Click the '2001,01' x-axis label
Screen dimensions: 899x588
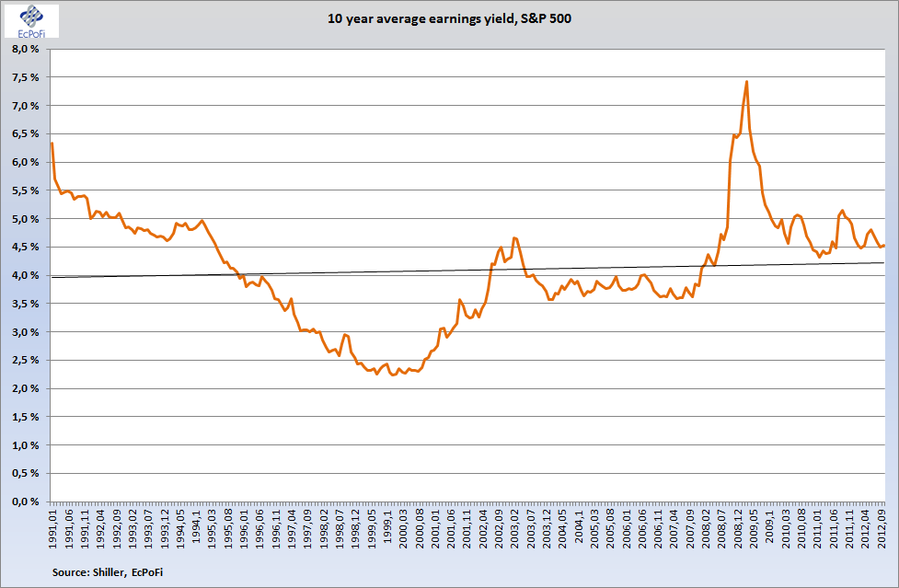coord(436,527)
